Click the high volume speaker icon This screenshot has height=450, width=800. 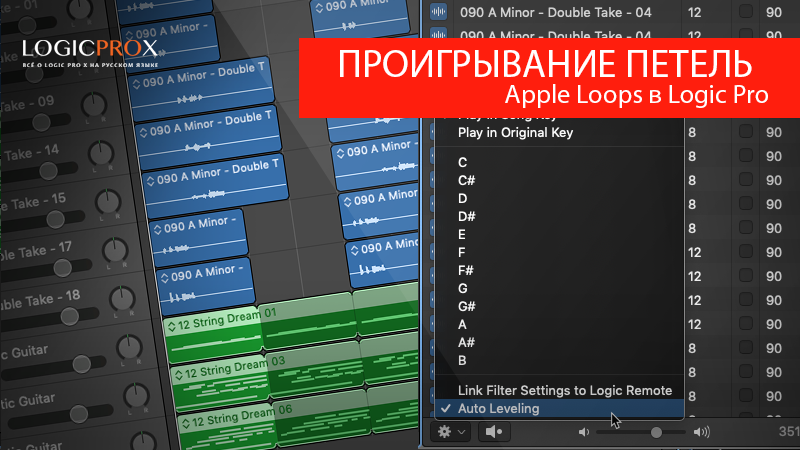pos(702,432)
